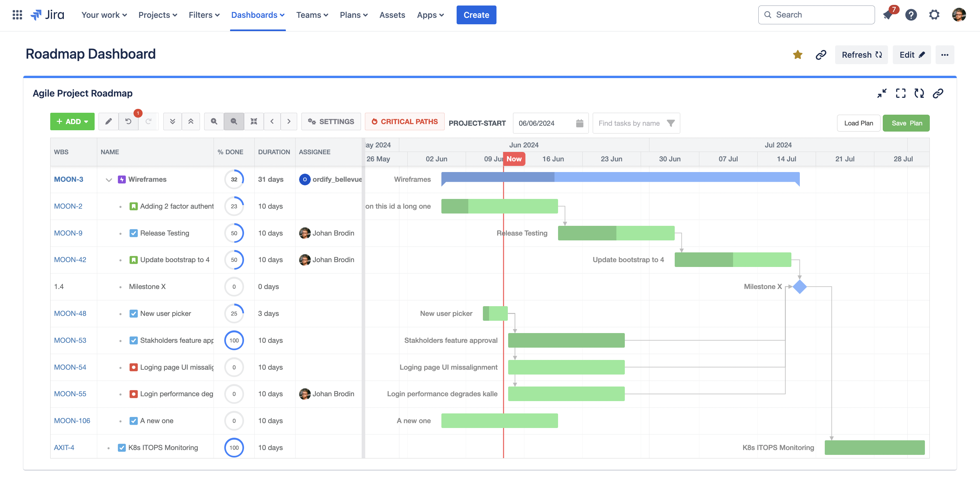The width and height of the screenshot is (980, 497).
Task: Click the undo icon in Gantt toolbar
Action: (x=128, y=122)
